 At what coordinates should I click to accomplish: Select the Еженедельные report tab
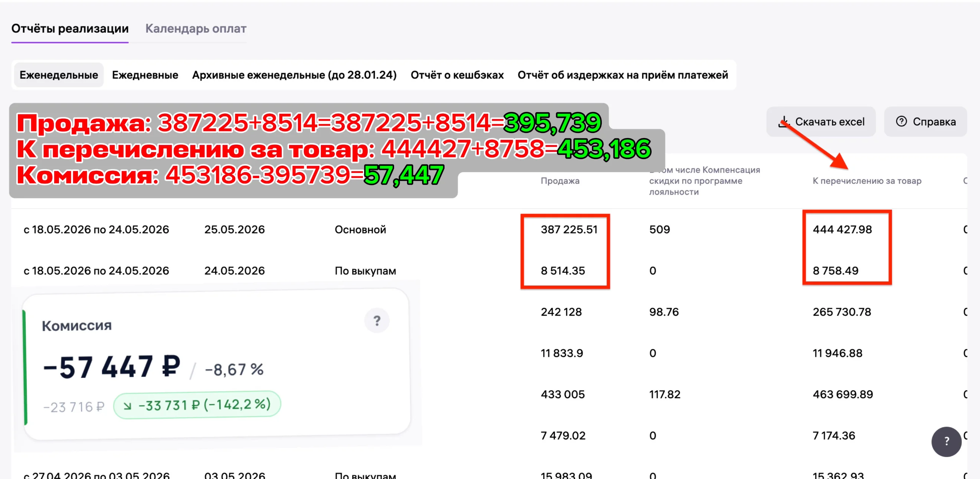click(59, 75)
